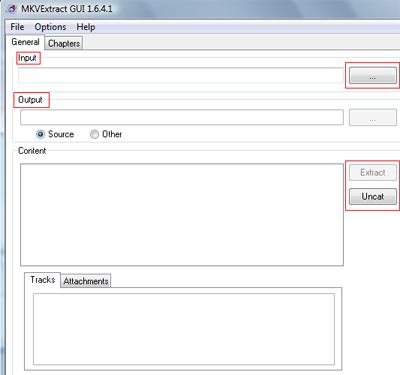This screenshot has width=400, height=375.
Task: Click inside the Tracks list area
Action: 184,329
